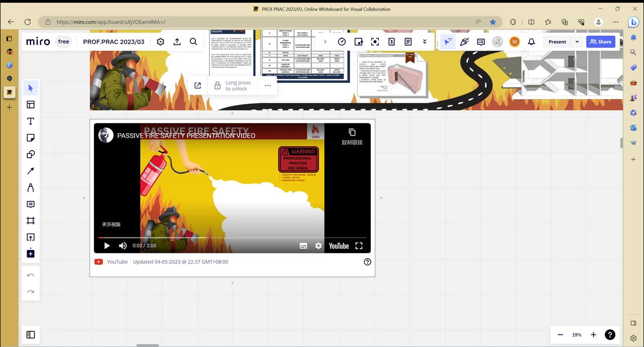Select the Pen drawing tool
The height and width of the screenshot is (347, 644).
click(x=31, y=187)
